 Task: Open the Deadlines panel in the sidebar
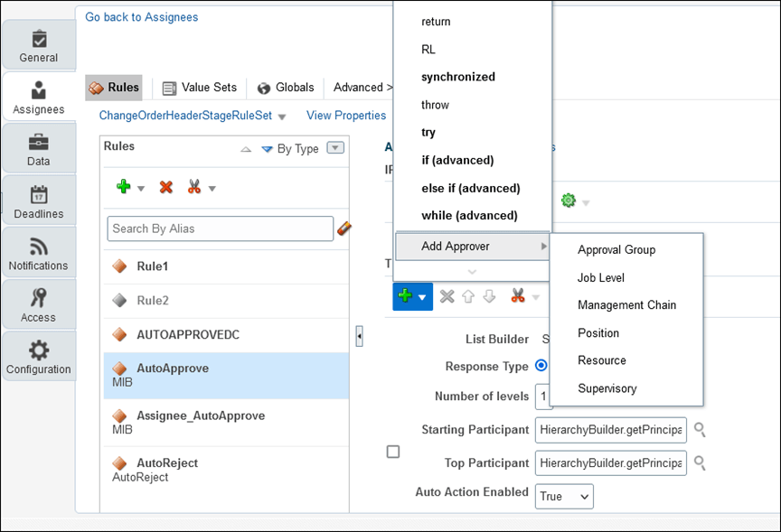(x=39, y=200)
